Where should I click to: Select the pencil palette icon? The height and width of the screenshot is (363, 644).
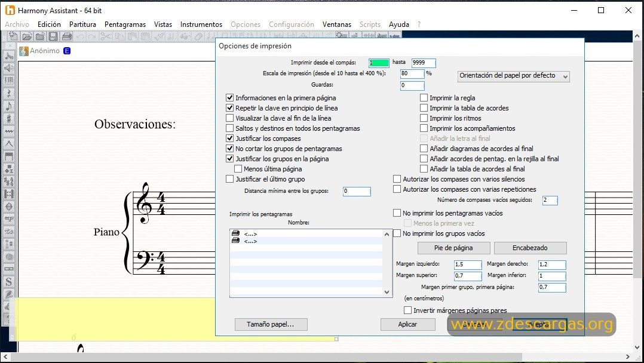[8, 294]
